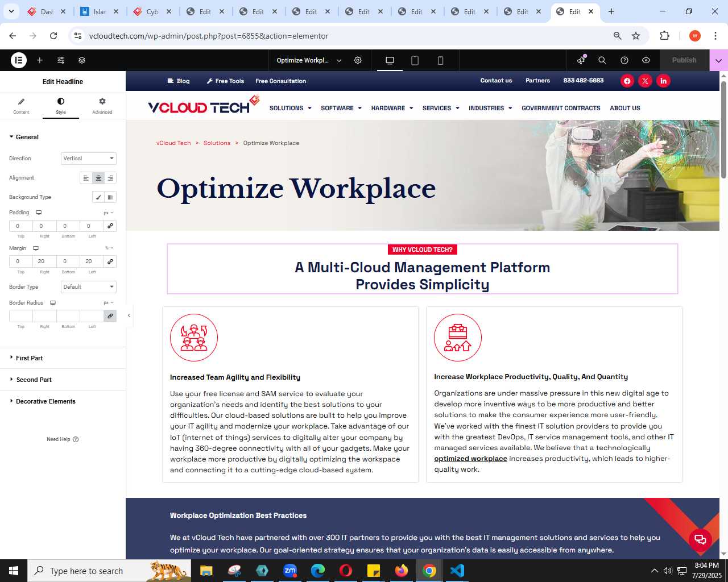Choose gradient background type
Screen dimensions: 728x582
pyautogui.click(x=110, y=197)
